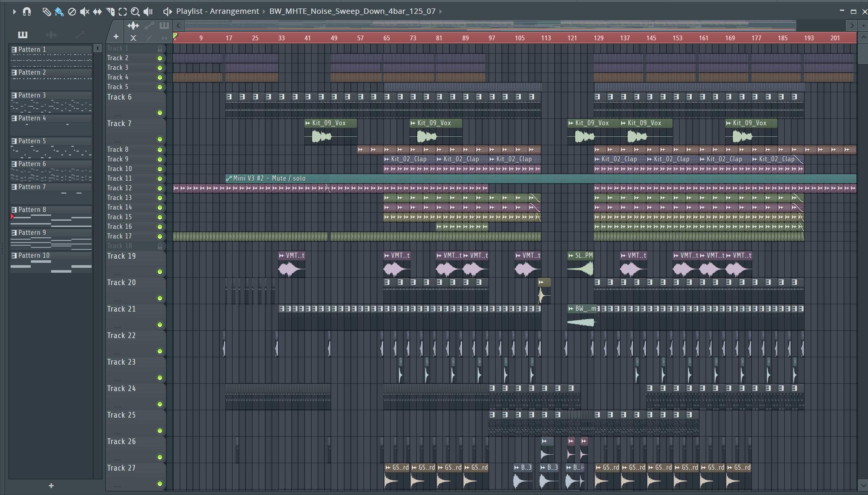
Task: Click the arrow after the BW_MHTE clip name
Action: click(x=441, y=11)
